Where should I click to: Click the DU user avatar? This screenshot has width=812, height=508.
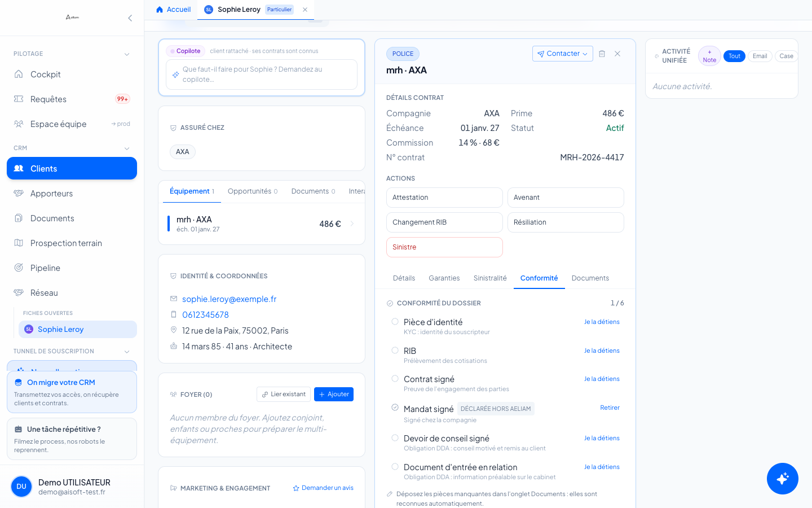[21, 487]
